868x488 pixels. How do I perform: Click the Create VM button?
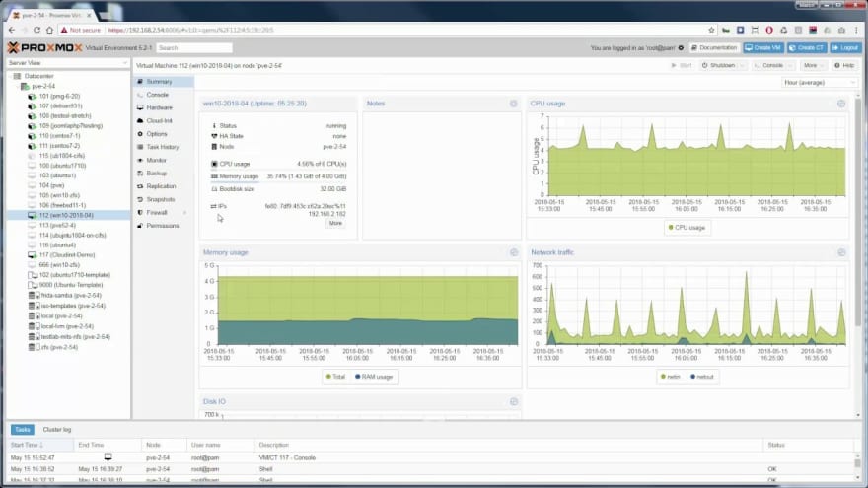(x=762, y=48)
